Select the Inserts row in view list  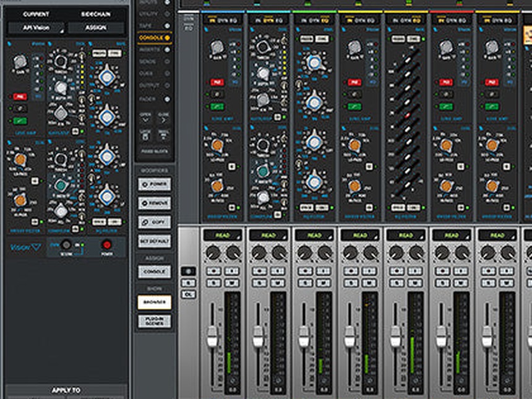(150, 49)
